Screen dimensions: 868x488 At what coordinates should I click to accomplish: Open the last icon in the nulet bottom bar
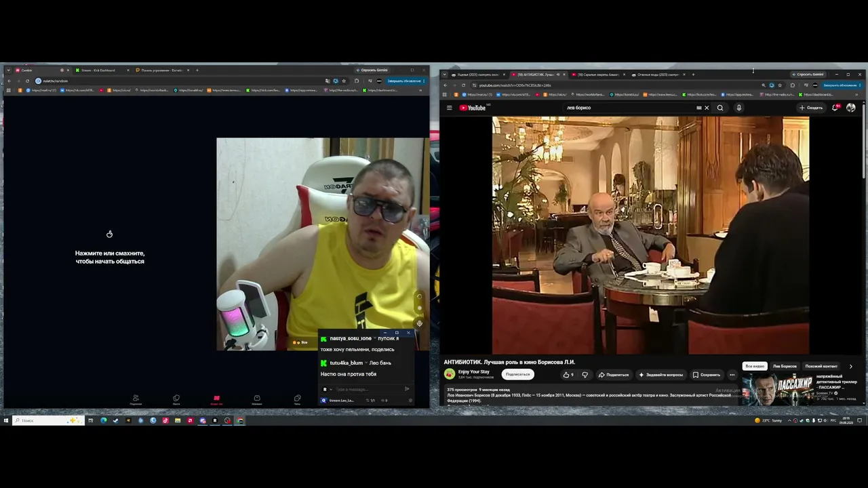tap(297, 400)
